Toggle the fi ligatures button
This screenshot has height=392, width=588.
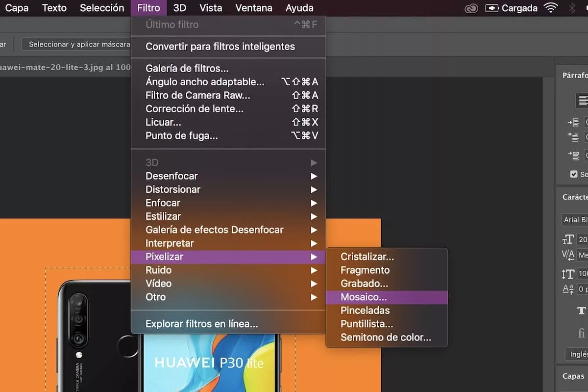582,334
